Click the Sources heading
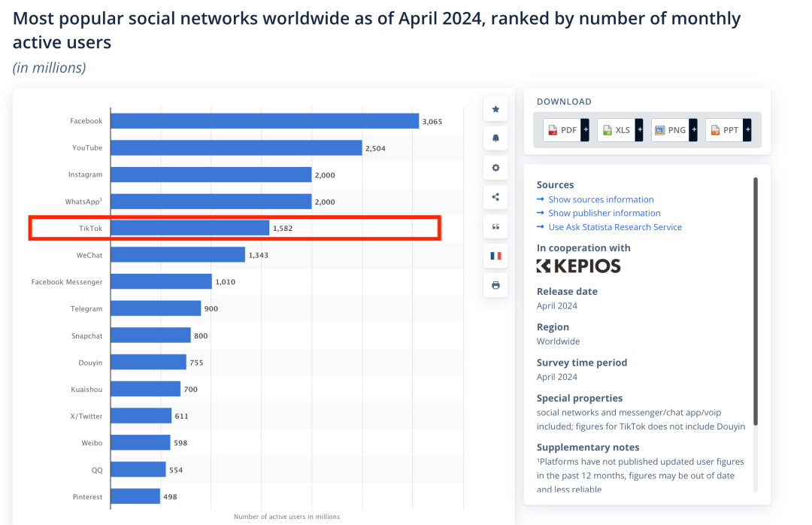The width and height of the screenshot is (812, 525). (x=555, y=185)
